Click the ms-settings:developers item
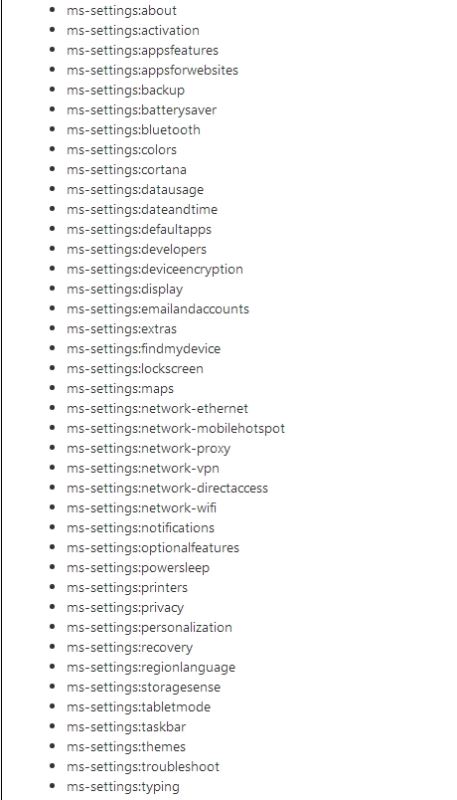 coord(136,249)
